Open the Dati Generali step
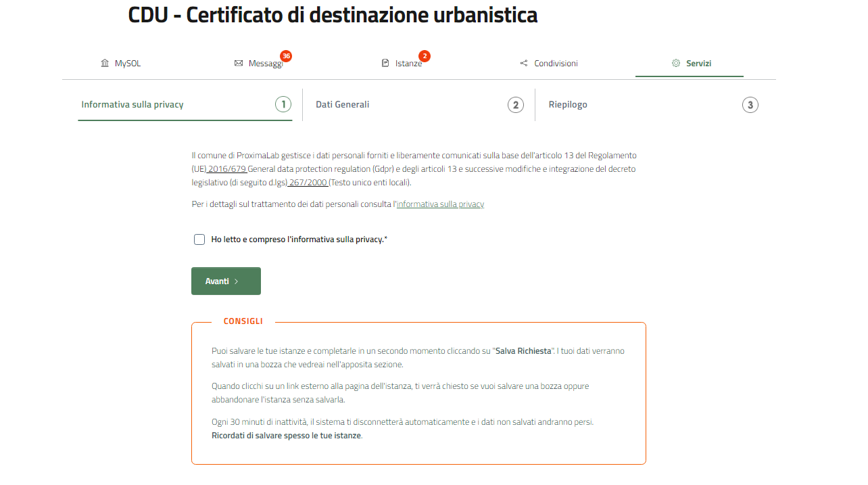Image resolution: width=868 pixels, height=485 pixels. [x=343, y=105]
